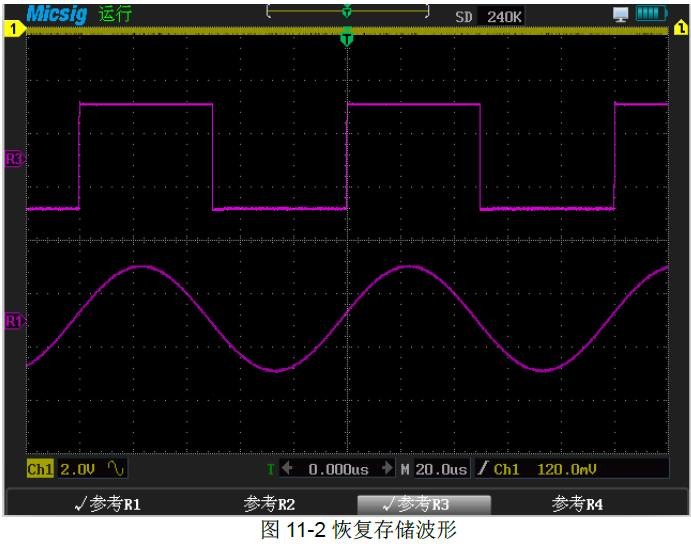
Task: Tap the sine wave coupling icon
Action: [116, 468]
